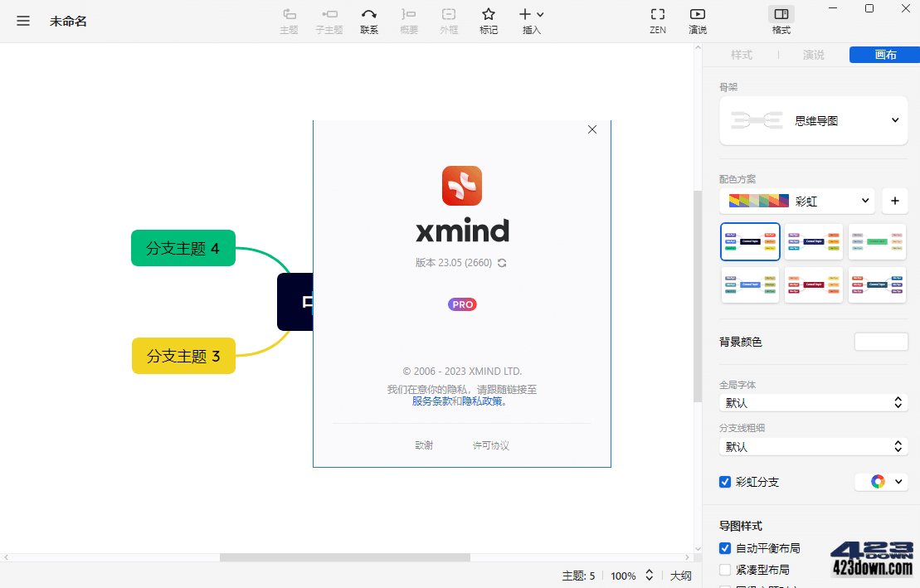The height and width of the screenshot is (588, 920).
Task: Click the 概要 (summary) tool
Action: point(408,21)
